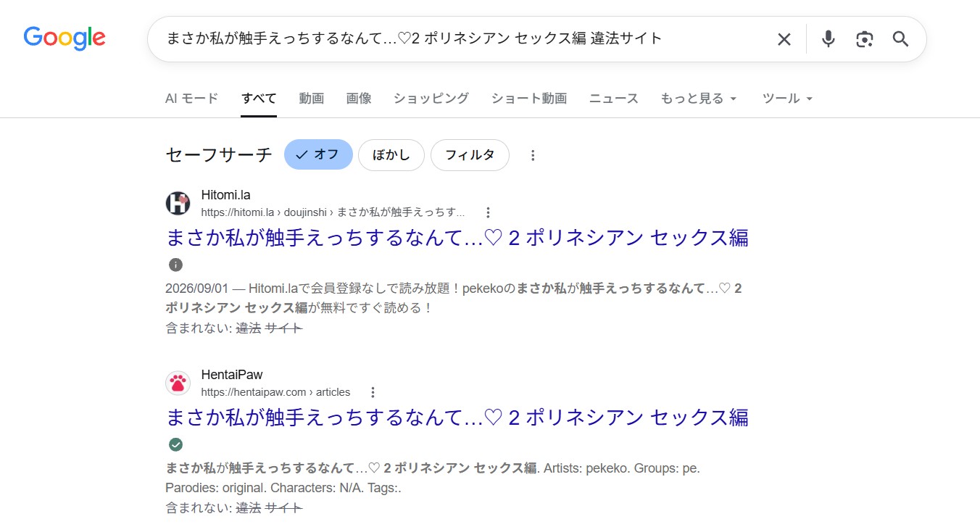Click the Hitomi.la site favicon
This screenshot has width=980, height=527.
pos(178,203)
